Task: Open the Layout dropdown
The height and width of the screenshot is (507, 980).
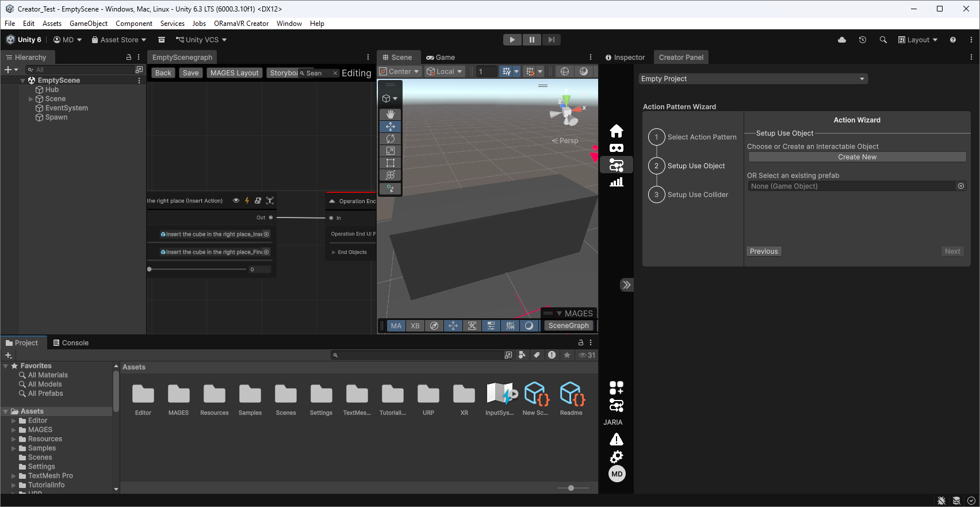Action: click(918, 40)
